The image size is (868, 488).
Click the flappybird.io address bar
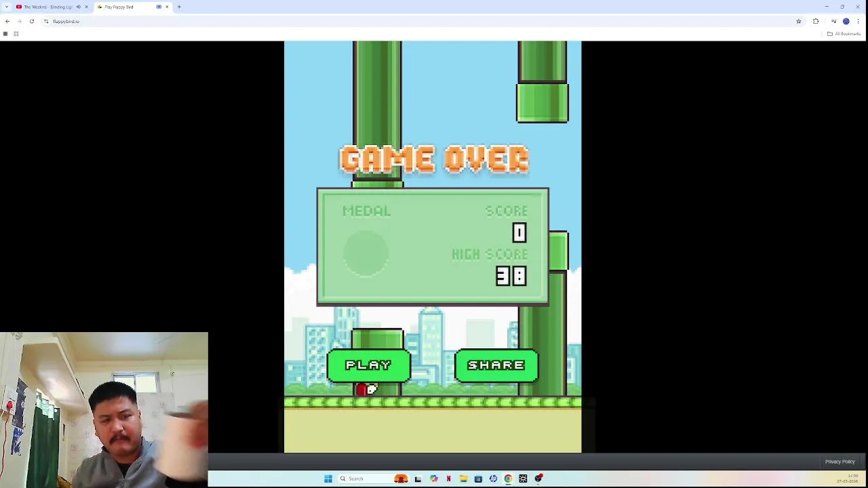point(420,21)
